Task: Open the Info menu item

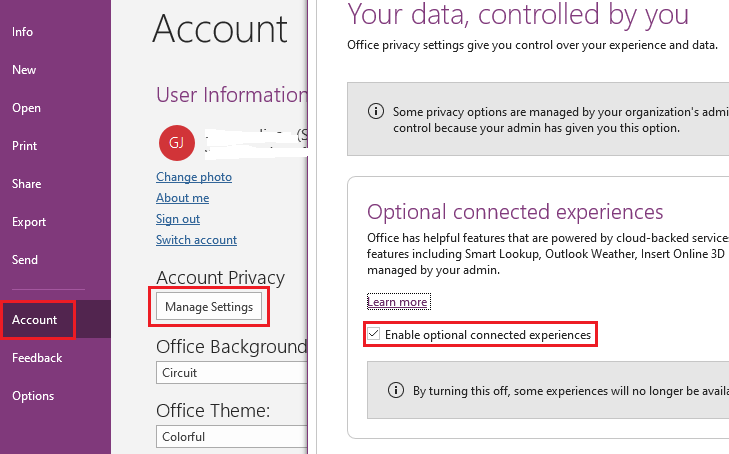Action: coord(23,32)
